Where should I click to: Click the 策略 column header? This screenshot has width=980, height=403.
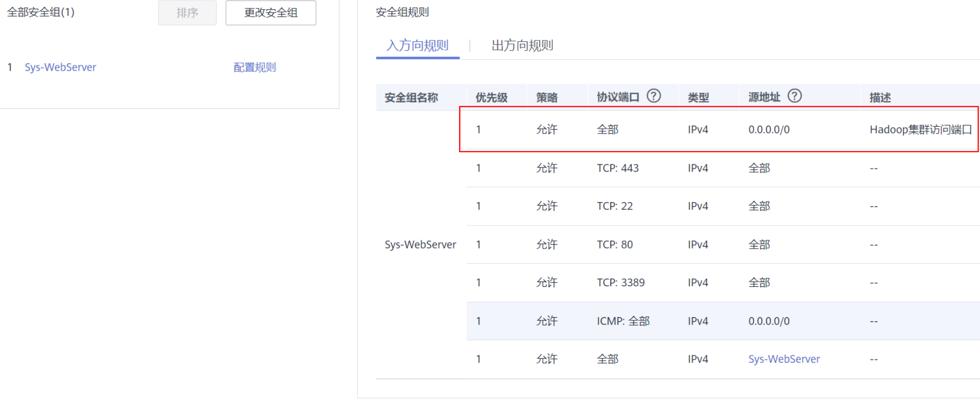point(546,97)
